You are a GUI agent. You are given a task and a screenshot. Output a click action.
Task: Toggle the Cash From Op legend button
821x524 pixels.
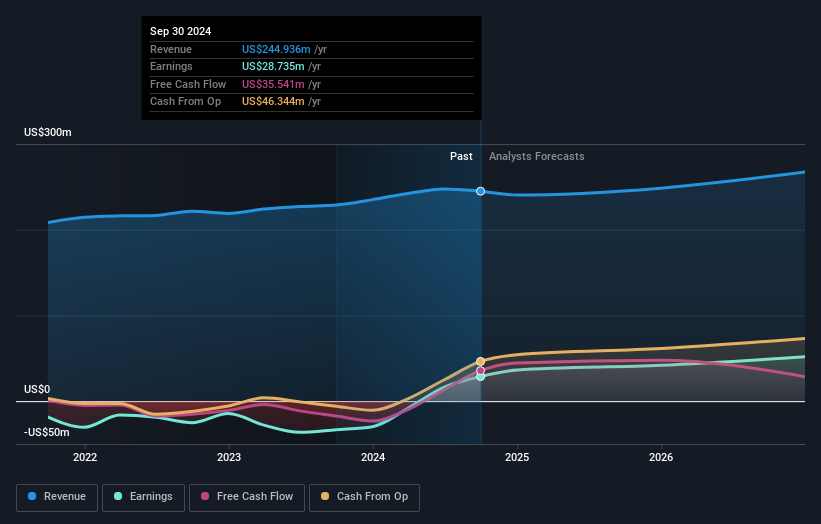(x=364, y=497)
